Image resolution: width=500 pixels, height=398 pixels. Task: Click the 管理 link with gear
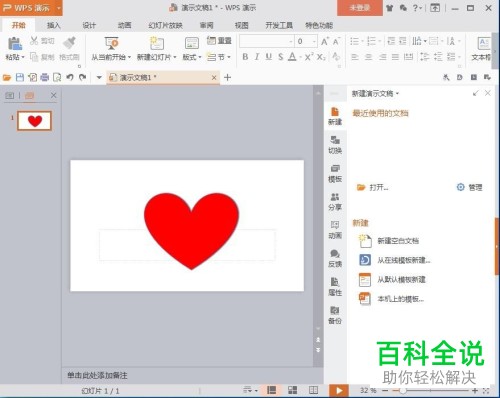[x=469, y=187]
